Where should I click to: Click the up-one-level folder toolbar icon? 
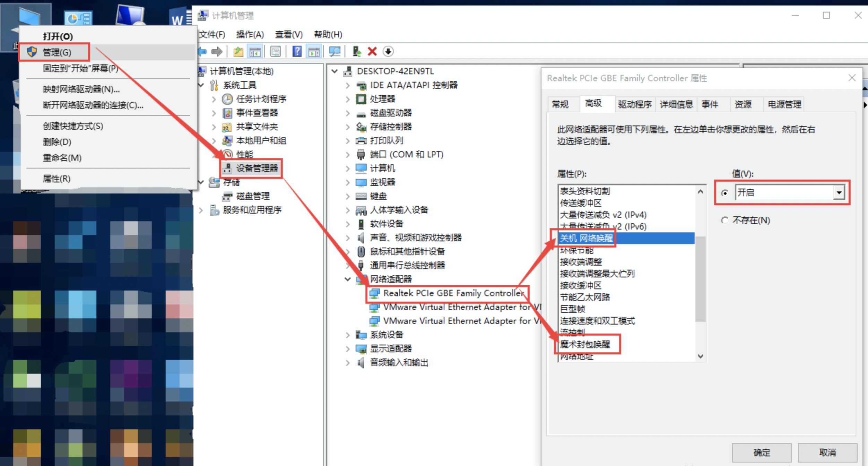coord(238,52)
